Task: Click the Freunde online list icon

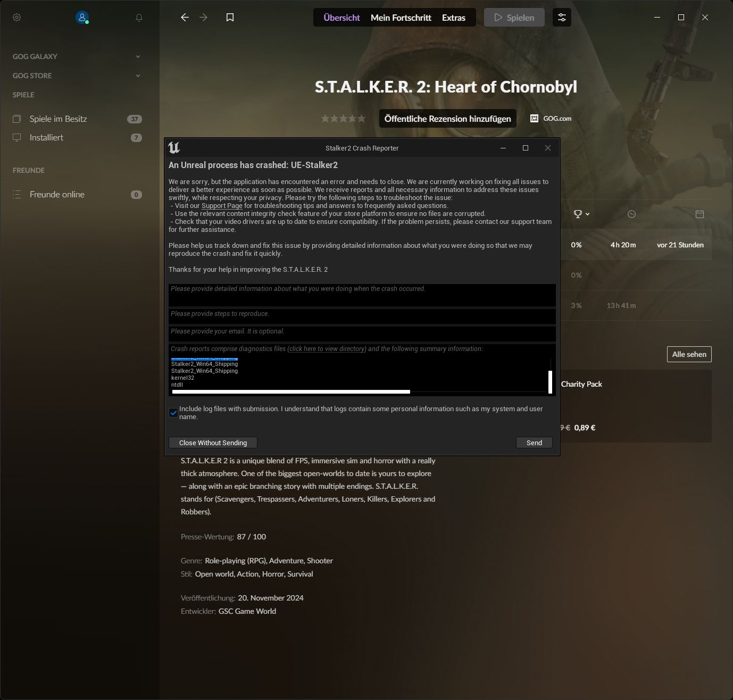Action: click(17, 195)
